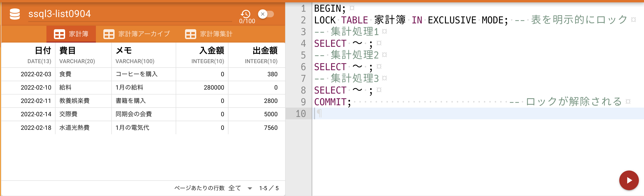Screen dimensions: 644x196
Task: Open the 家計簿アーカイブ tab
Action: [x=136, y=34]
